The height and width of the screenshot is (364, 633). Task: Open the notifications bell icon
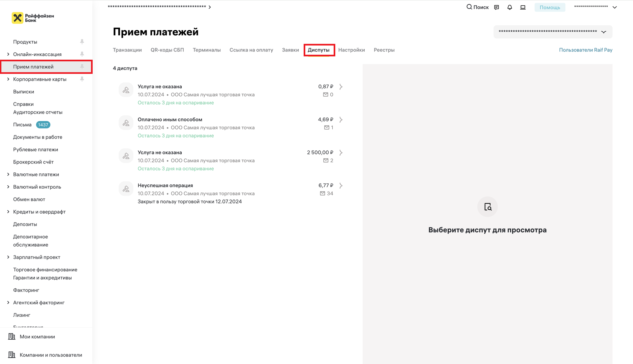click(510, 7)
